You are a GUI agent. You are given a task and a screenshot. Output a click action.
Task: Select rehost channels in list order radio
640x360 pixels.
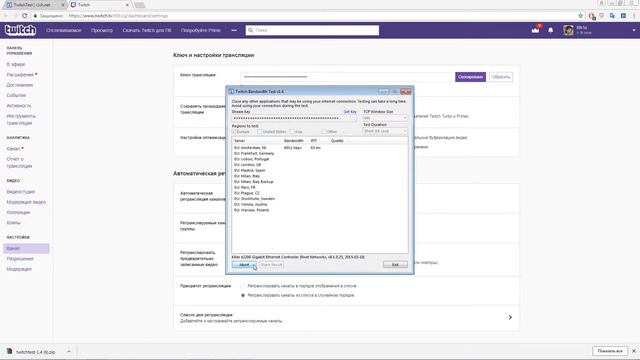243,286
